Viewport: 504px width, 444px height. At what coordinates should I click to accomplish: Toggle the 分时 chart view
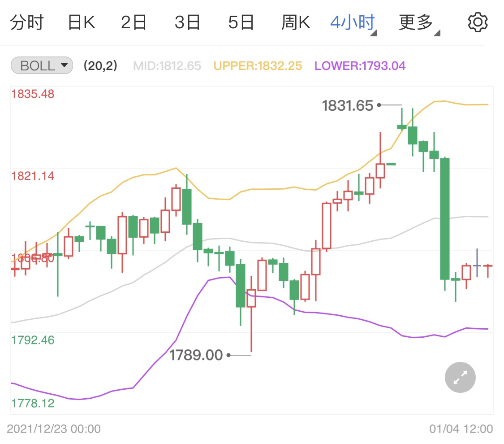[27, 22]
